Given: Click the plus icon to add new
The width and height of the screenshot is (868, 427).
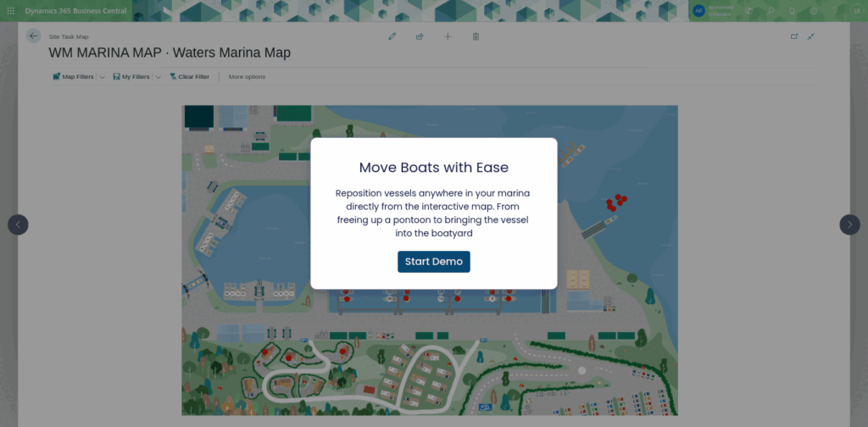Looking at the screenshot, I should [448, 36].
